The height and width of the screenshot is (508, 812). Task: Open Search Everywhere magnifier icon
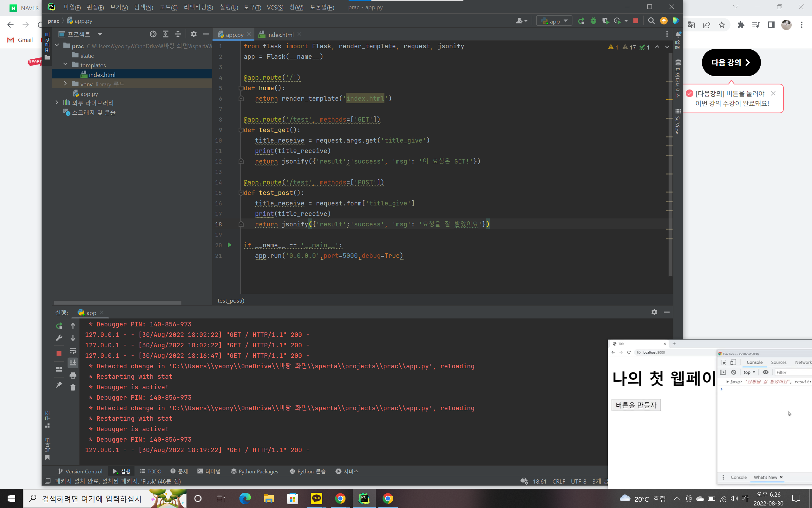(x=651, y=21)
